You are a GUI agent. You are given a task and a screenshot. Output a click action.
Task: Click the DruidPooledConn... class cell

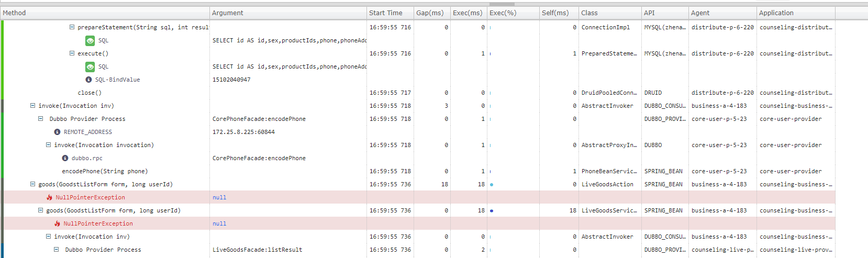coord(609,93)
